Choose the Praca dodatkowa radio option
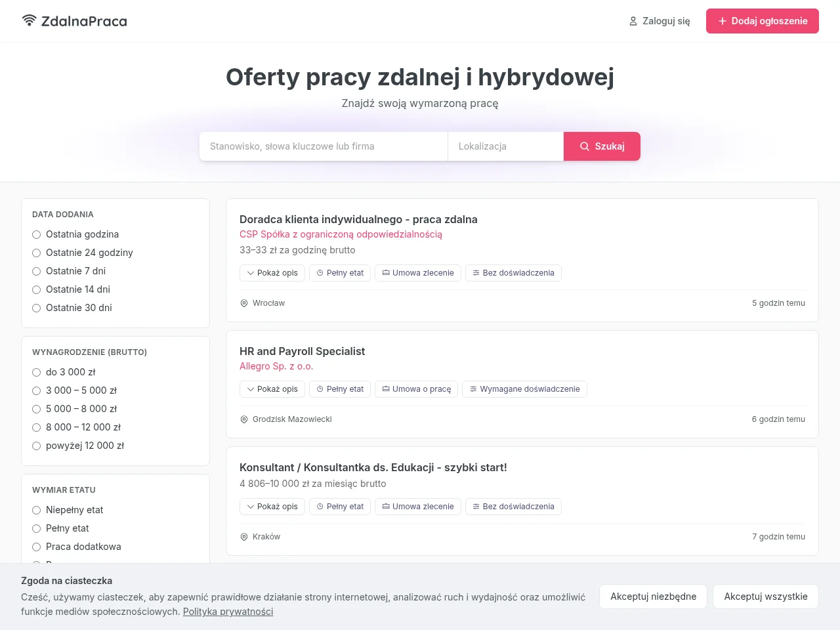 click(37, 547)
